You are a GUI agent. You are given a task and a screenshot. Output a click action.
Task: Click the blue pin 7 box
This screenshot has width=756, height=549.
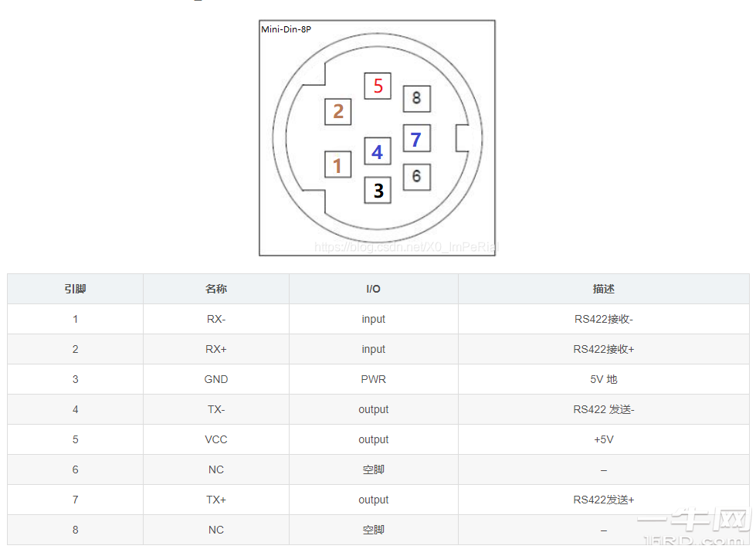pyautogui.click(x=416, y=139)
